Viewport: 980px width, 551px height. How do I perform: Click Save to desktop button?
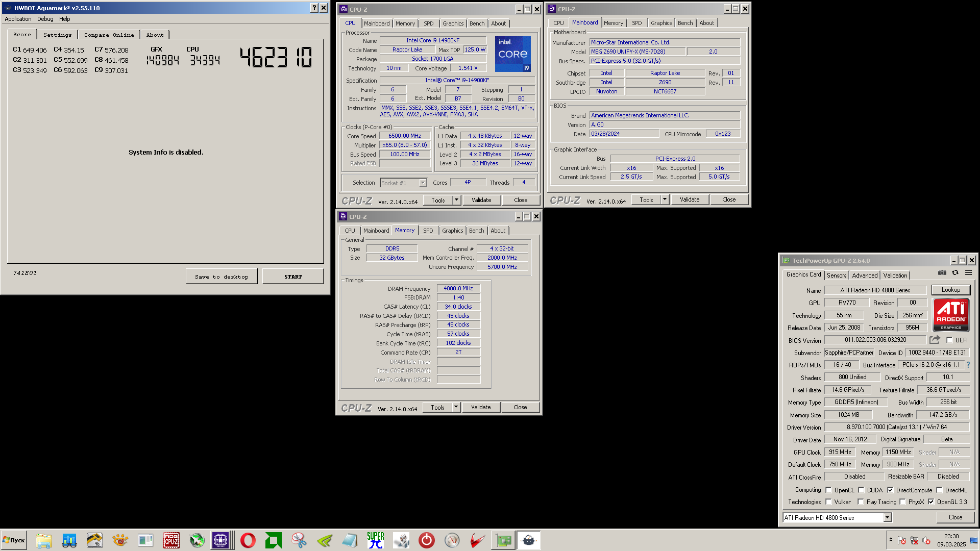point(222,277)
